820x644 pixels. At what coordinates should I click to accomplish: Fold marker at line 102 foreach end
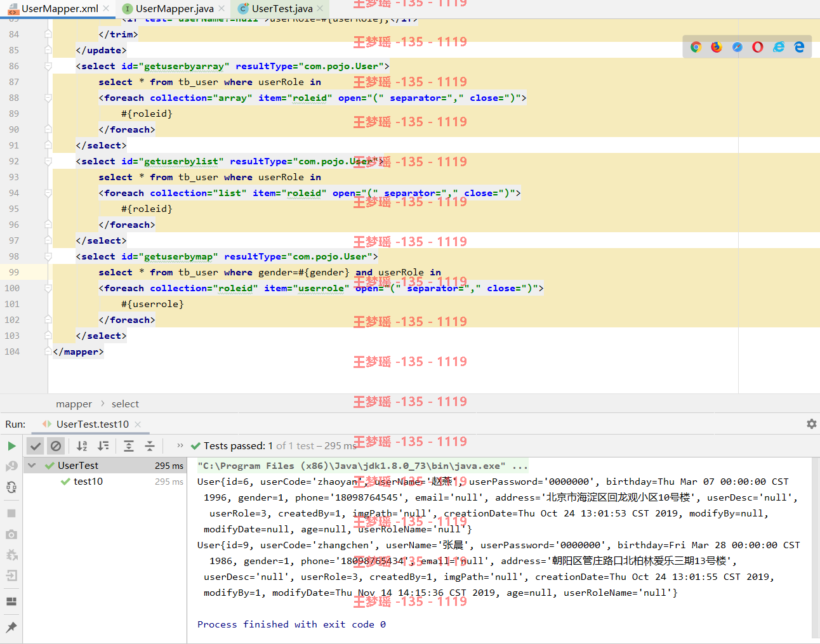(48, 320)
